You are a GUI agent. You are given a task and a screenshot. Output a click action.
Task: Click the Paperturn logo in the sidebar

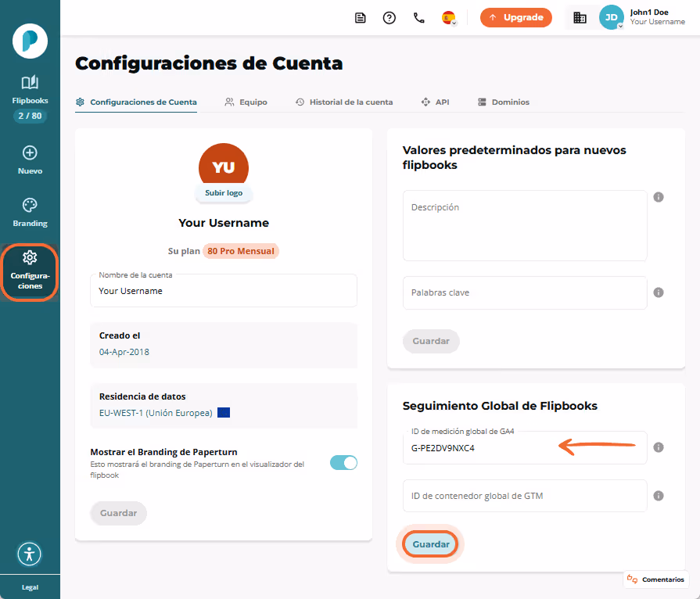(x=30, y=41)
